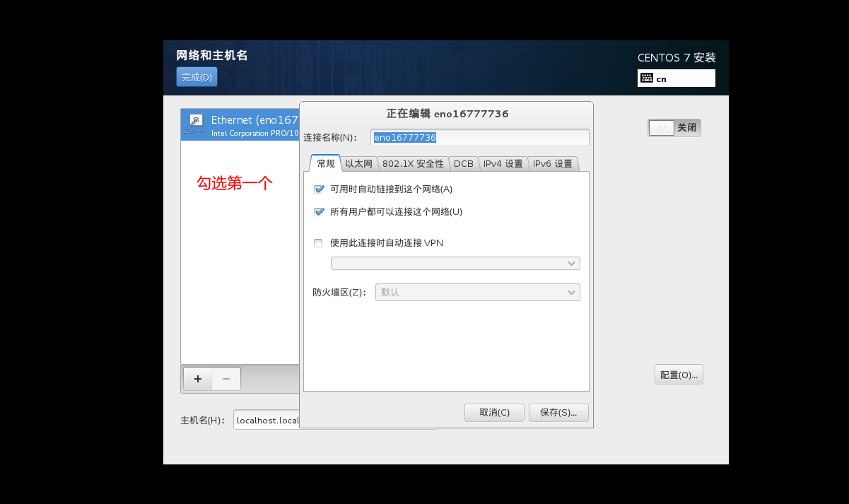Open the 防火墙区 默认 dropdown

[478, 292]
